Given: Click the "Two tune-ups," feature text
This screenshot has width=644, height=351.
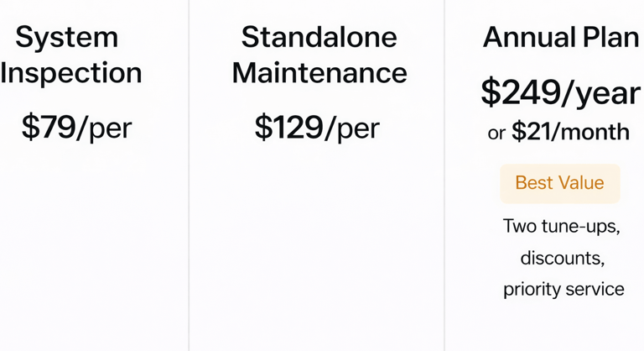Looking at the screenshot, I should pos(560,226).
